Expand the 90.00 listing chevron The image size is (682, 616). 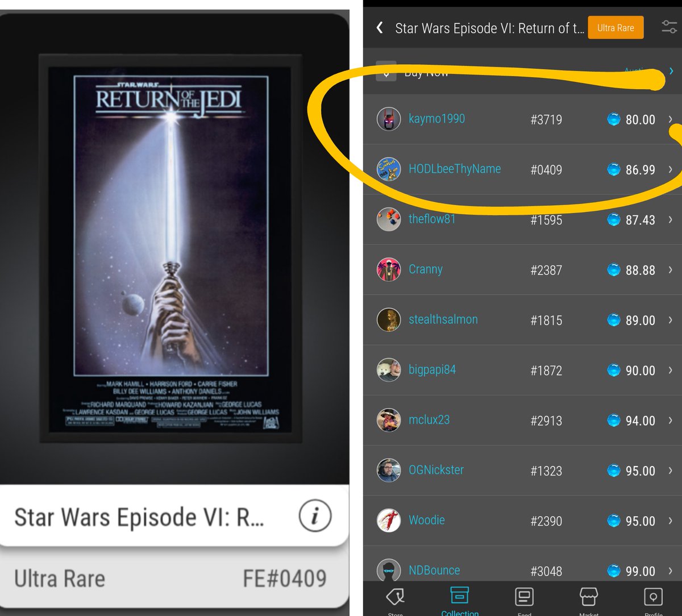(x=671, y=370)
